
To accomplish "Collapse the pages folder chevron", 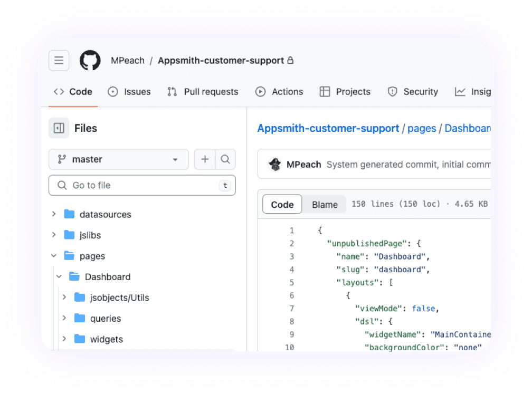I will coord(54,256).
